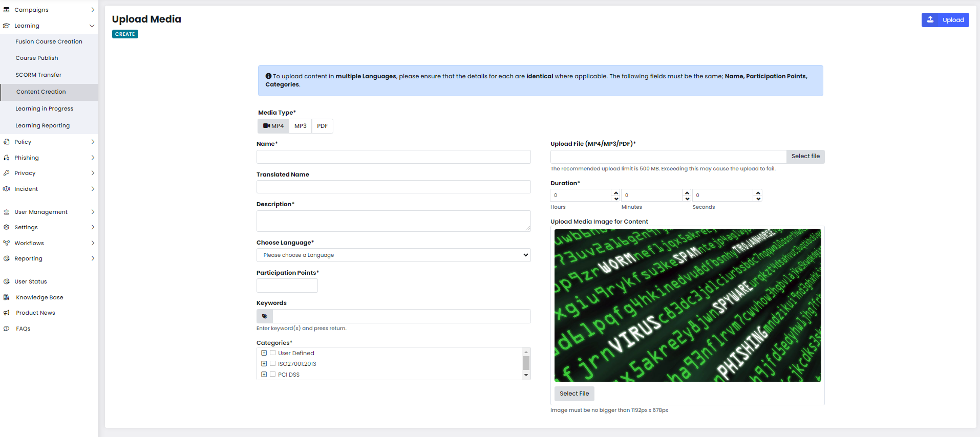The width and height of the screenshot is (980, 437).
Task: Click the Workflows sidebar icon
Action: click(6, 243)
